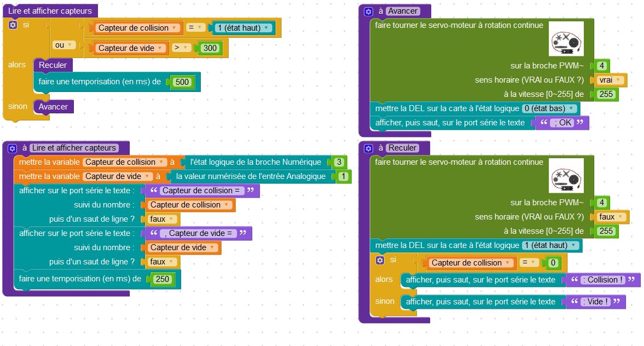Click gear icon of 'à Lire et afficher capteurs' definition

point(13,148)
